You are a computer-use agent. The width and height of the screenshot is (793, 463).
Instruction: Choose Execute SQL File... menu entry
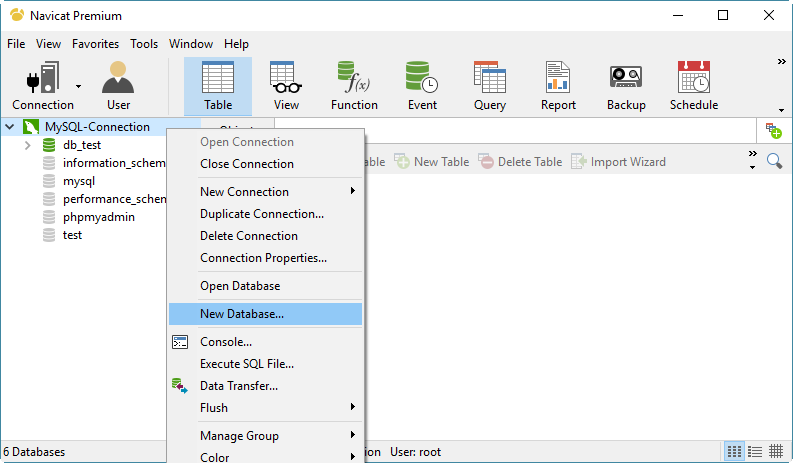[266, 364]
